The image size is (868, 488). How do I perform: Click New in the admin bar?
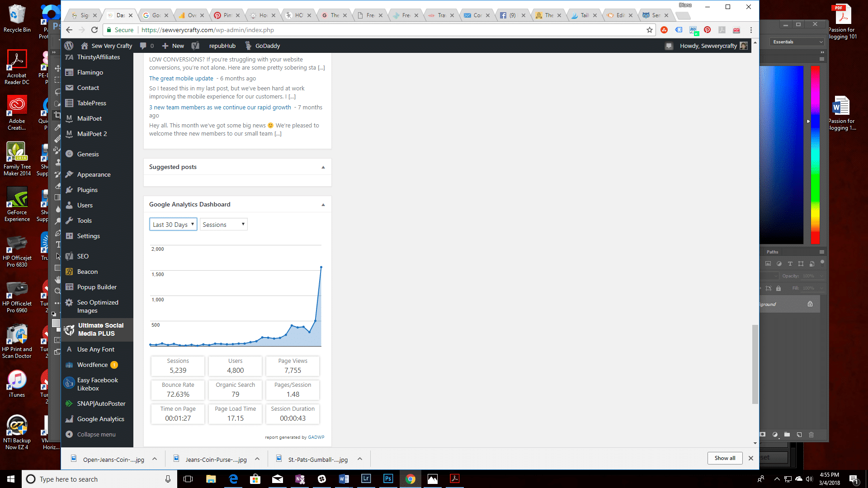173,46
